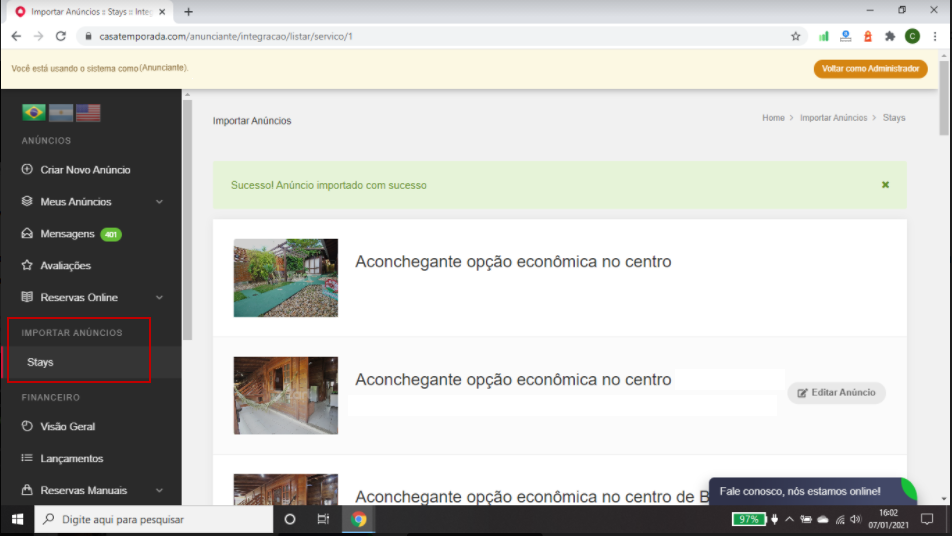This screenshot has width=952, height=536.
Task: Go back with the browser back arrow
Action: pos(16,36)
